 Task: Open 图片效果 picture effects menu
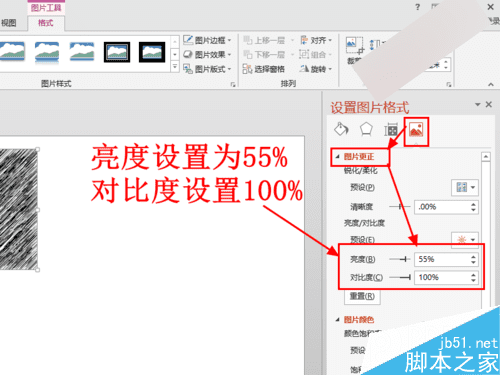[207, 55]
